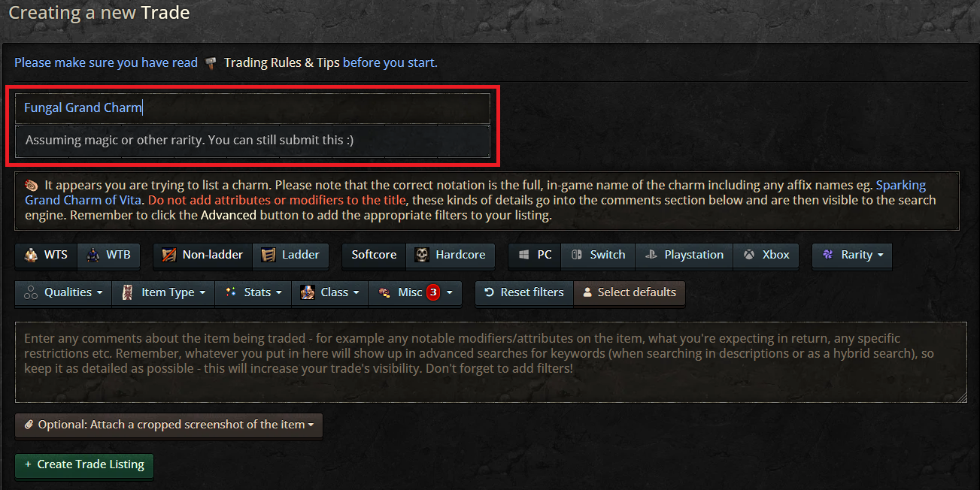
Task: Click the Switch console icon
Action: click(576, 255)
